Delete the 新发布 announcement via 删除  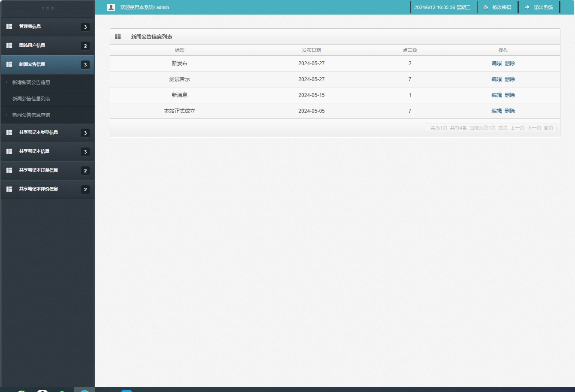tap(510, 63)
